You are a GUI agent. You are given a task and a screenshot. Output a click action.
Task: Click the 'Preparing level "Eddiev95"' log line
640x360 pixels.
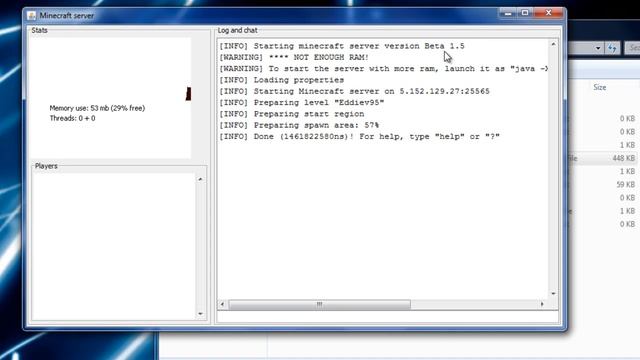[302, 103]
